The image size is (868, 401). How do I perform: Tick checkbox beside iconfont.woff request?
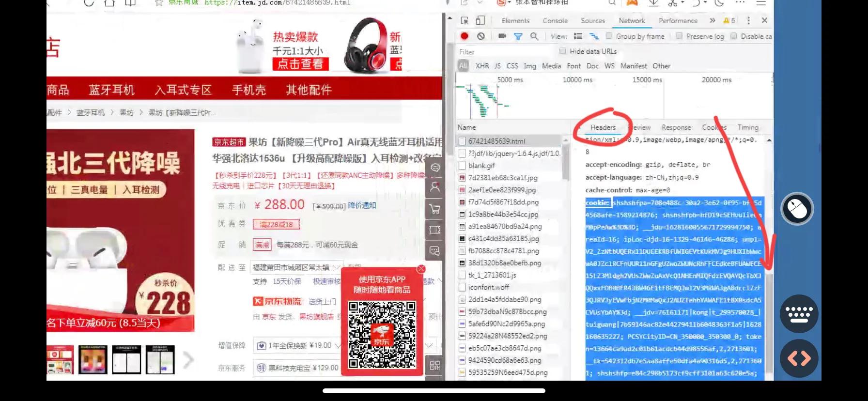(462, 287)
